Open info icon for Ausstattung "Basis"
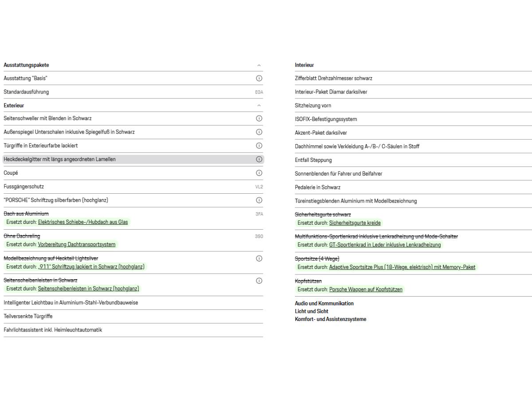532x399 pixels. [259, 78]
